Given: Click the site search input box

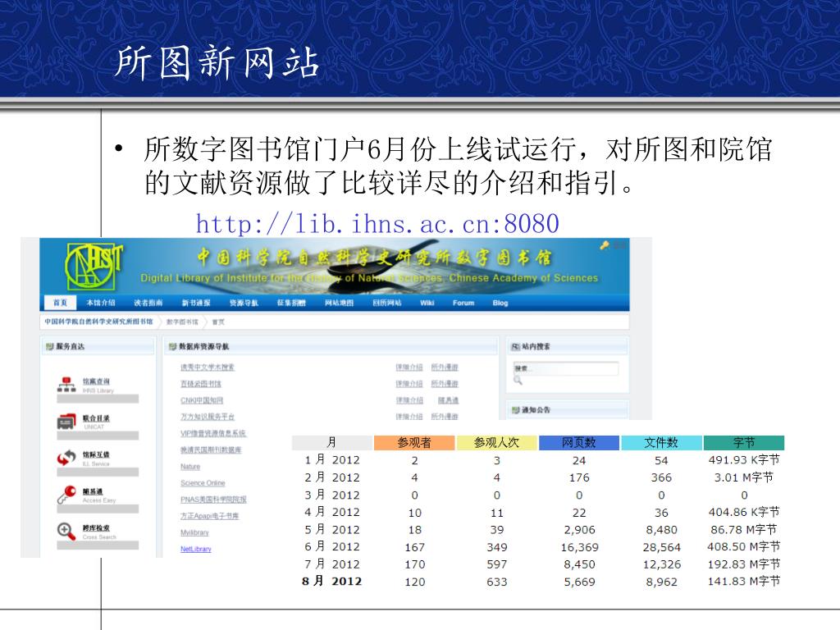Looking at the screenshot, I should pyautogui.click(x=566, y=368).
